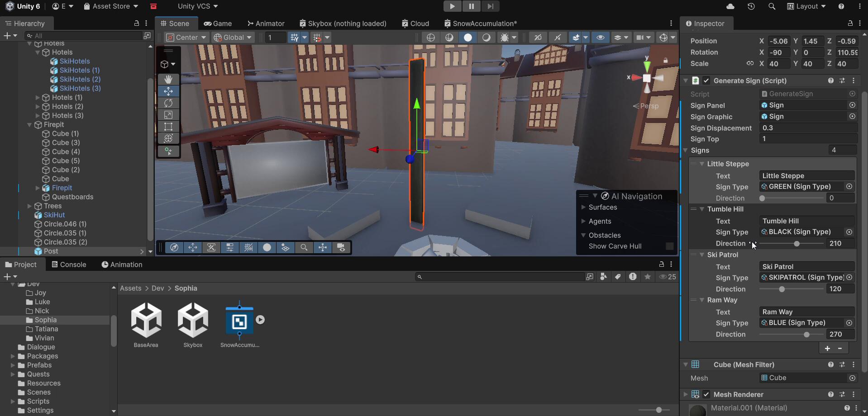Open the Skybox (nothing loaded) tab

(x=343, y=24)
